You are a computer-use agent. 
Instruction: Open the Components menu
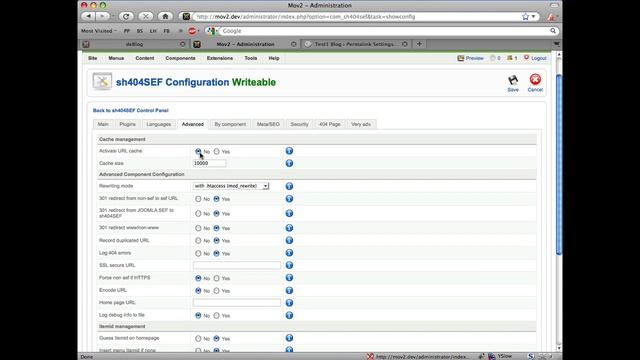point(180,58)
